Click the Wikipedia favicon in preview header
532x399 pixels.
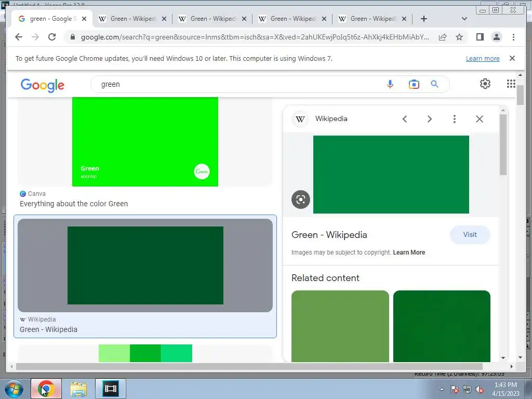point(300,119)
